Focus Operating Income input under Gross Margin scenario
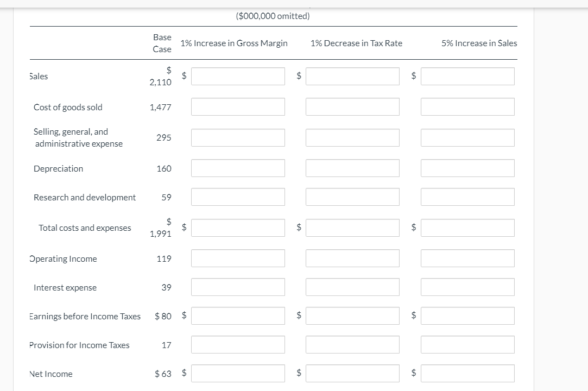588x391 pixels. pyautogui.click(x=238, y=258)
